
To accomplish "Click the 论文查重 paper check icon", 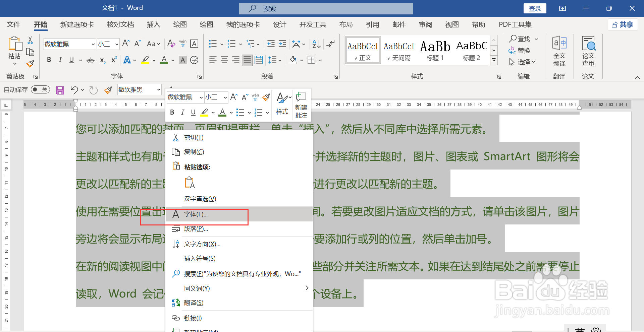I will click(588, 51).
